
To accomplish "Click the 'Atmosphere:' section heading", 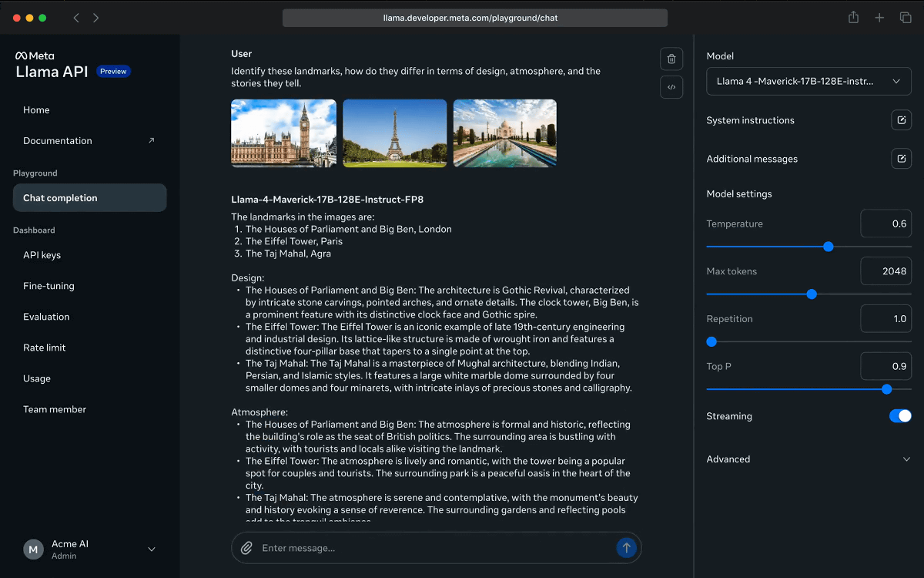I will pos(259,412).
